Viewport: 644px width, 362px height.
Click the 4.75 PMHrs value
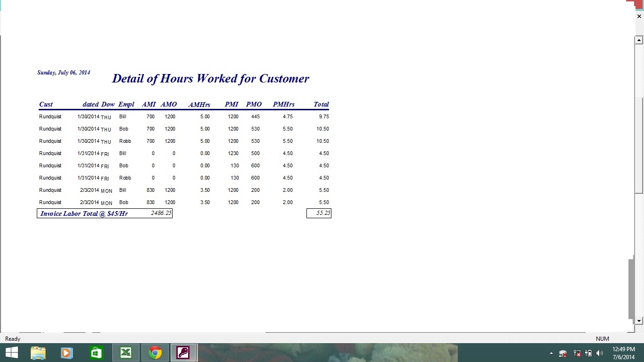288,116
